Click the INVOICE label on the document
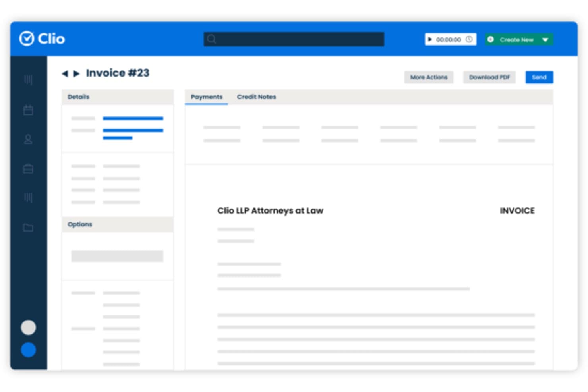The width and height of the screenshot is (588, 392). point(517,211)
